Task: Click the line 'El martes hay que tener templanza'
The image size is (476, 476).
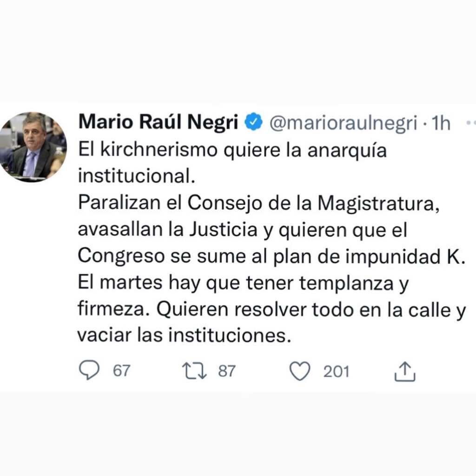Action: click(236, 283)
